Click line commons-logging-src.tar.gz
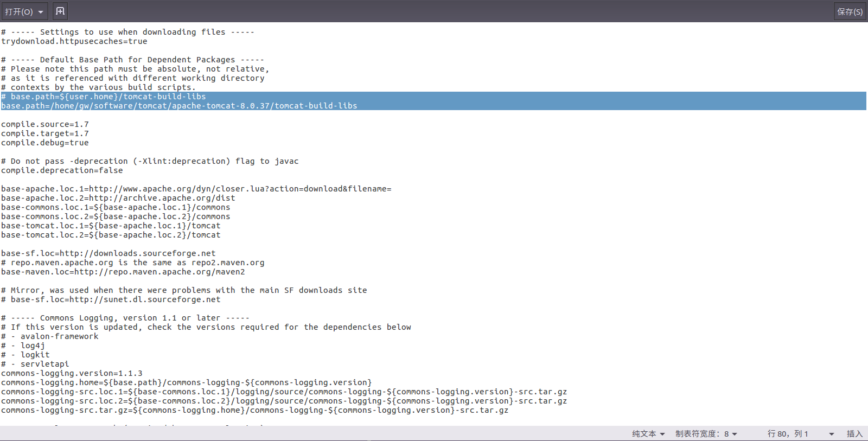This screenshot has height=441, width=868. pyautogui.click(x=255, y=410)
